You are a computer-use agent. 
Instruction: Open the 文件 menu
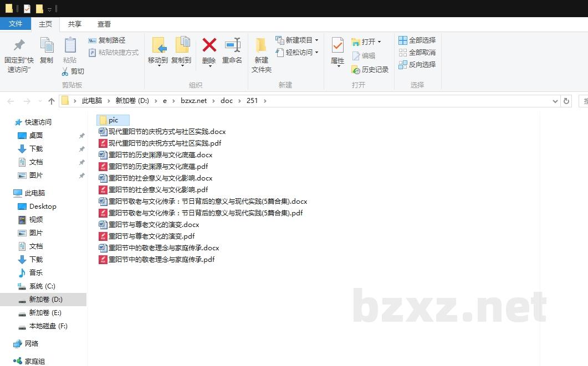point(16,24)
